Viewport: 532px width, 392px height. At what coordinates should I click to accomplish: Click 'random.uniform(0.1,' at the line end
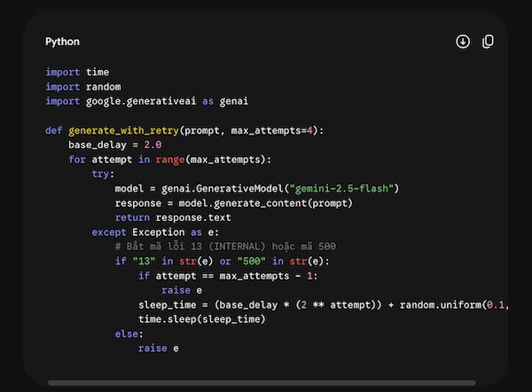pyautogui.click(x=454, y=305)
